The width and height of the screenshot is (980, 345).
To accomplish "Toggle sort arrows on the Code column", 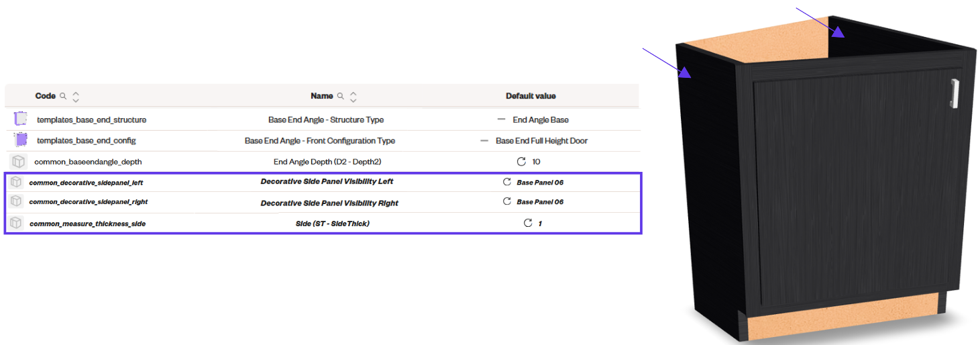I will pos(76,96).
